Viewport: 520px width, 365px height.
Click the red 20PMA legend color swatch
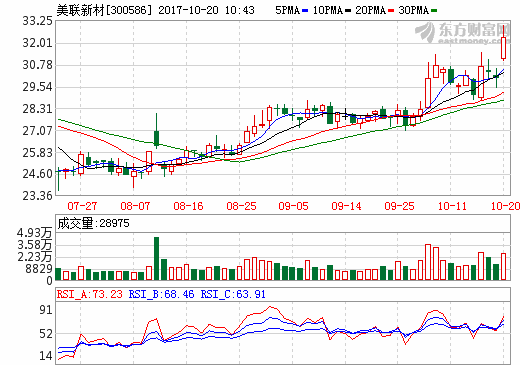391,11
